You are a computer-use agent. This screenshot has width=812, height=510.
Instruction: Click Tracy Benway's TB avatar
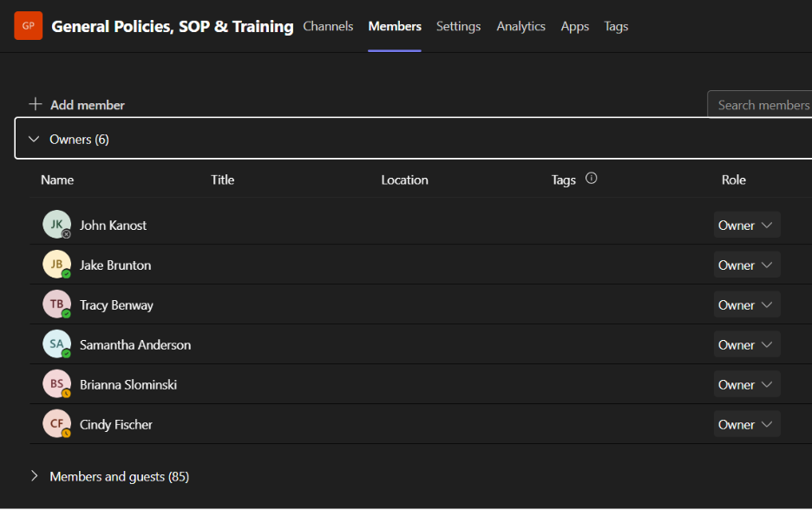56,304
